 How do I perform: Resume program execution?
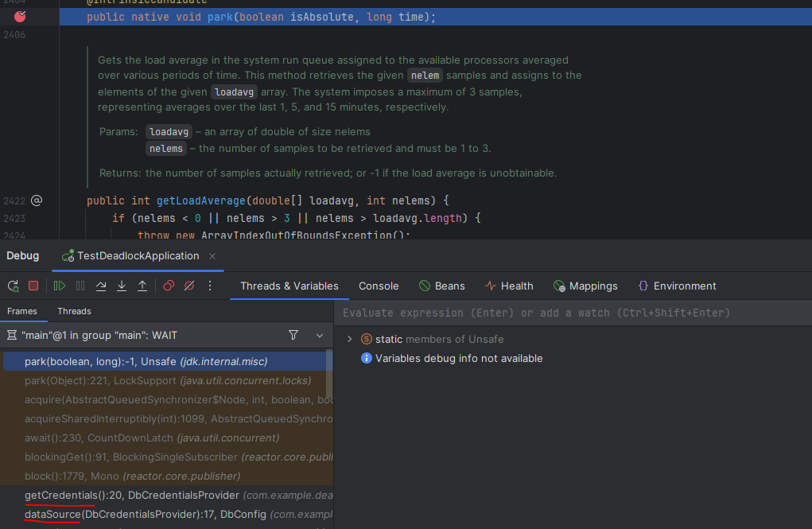(60, 286)
